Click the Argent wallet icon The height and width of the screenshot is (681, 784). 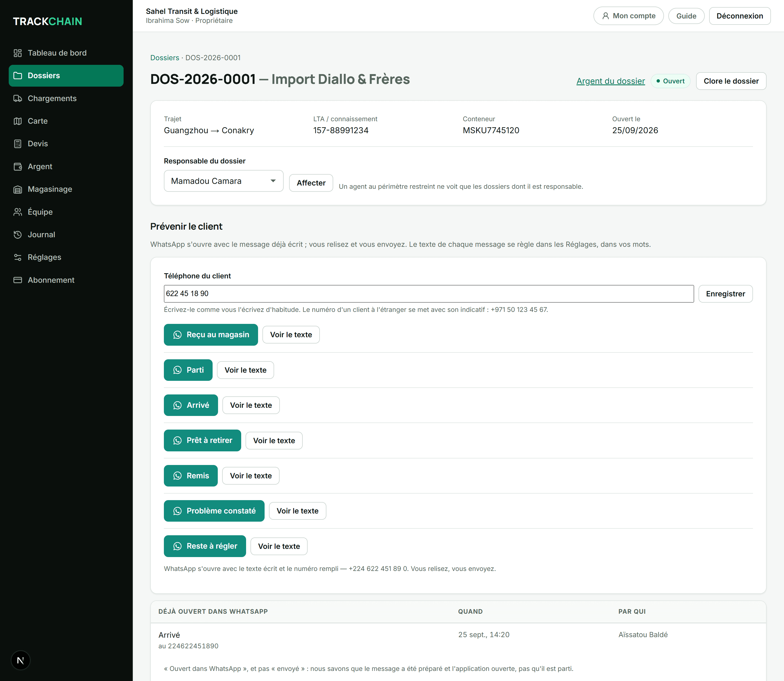point(17,166)
